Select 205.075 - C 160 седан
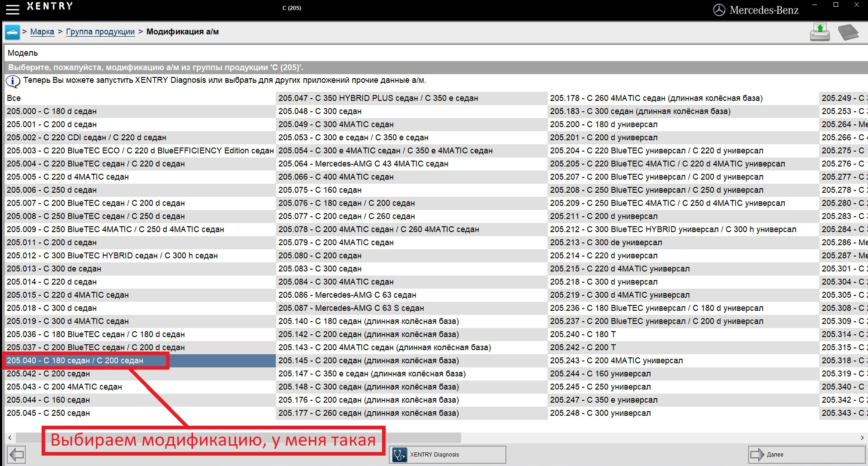The width and height of the screenshot is (868, 466). click(x=412, y=190)
